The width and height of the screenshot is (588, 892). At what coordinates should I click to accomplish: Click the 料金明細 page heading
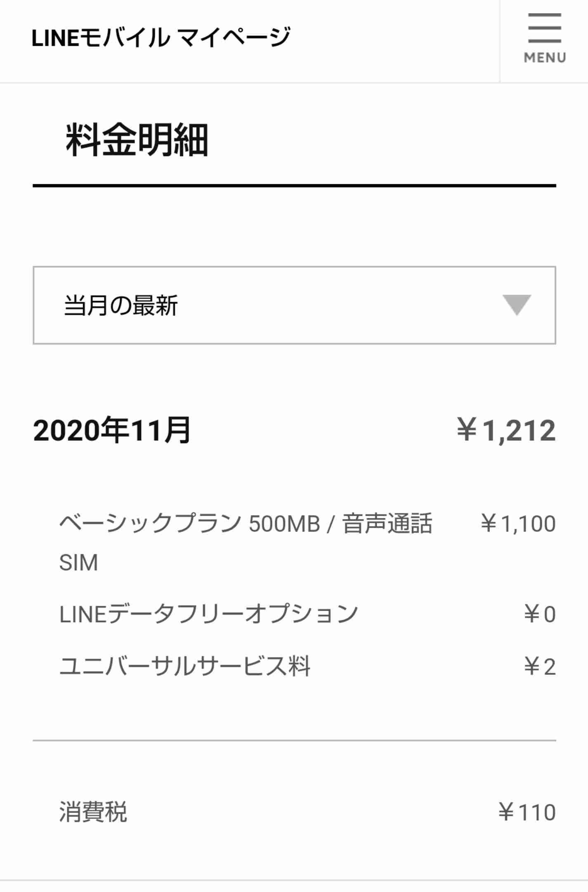(137, 140)
